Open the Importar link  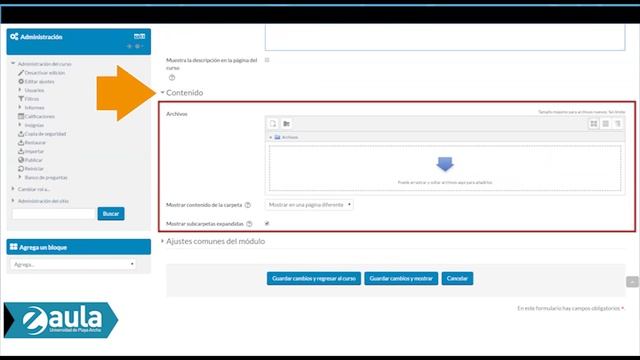click(34, 151)
